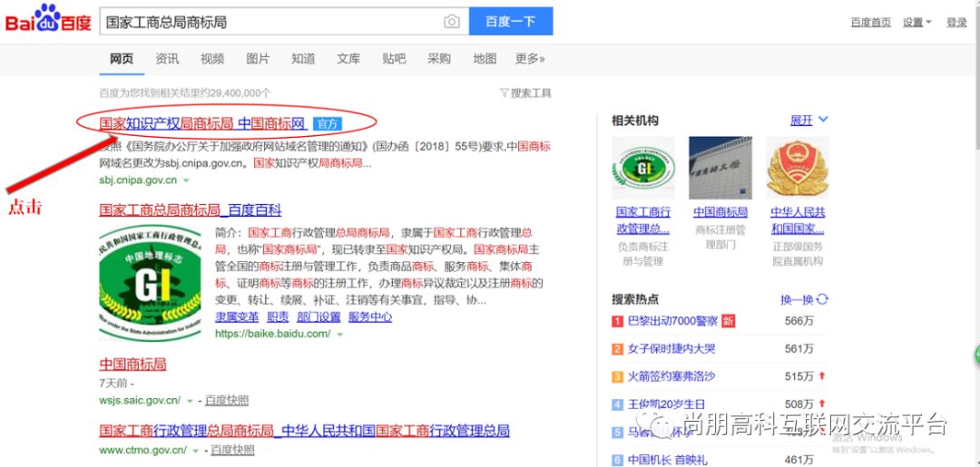Open 中国商标局 building thumbnail
Screen dimensions: 980x467
tap(720, 168)
